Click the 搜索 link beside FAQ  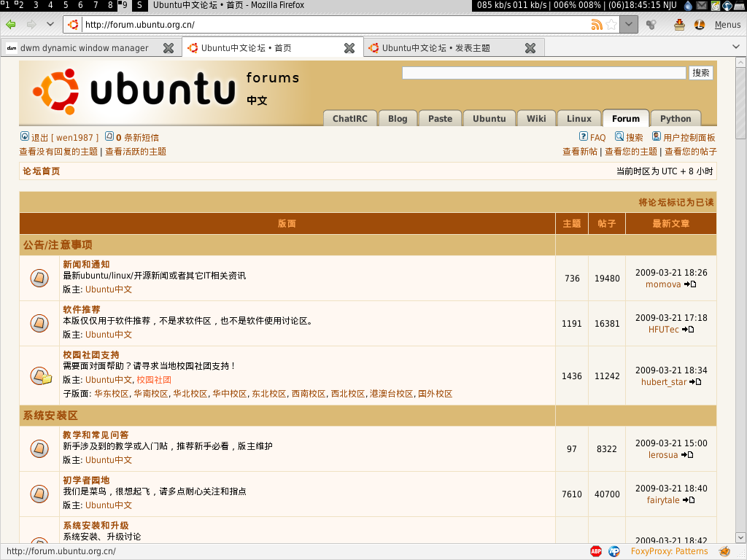pos(629,137)
